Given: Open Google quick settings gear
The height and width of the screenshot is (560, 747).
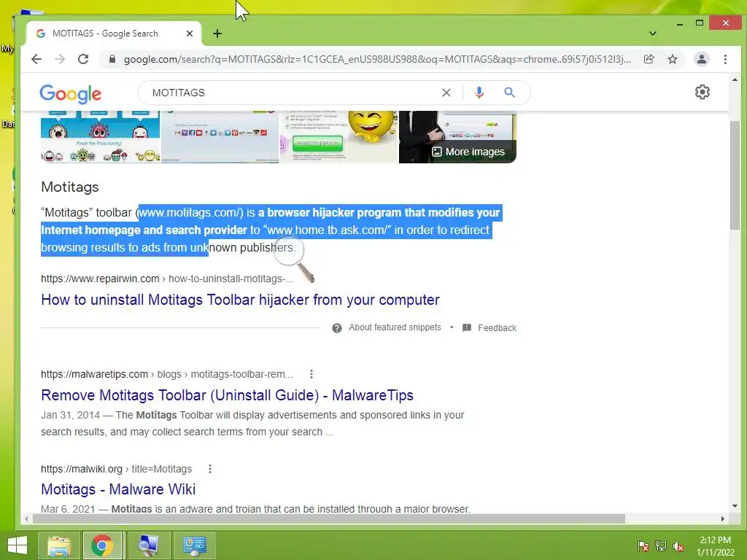Looking at the screenshot, I should (x=703, y=92).
